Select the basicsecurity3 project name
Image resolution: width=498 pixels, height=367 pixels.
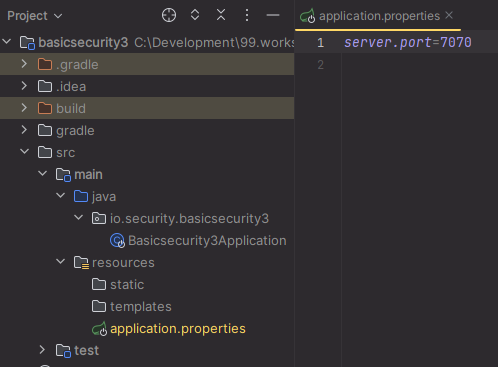(83, 43)
